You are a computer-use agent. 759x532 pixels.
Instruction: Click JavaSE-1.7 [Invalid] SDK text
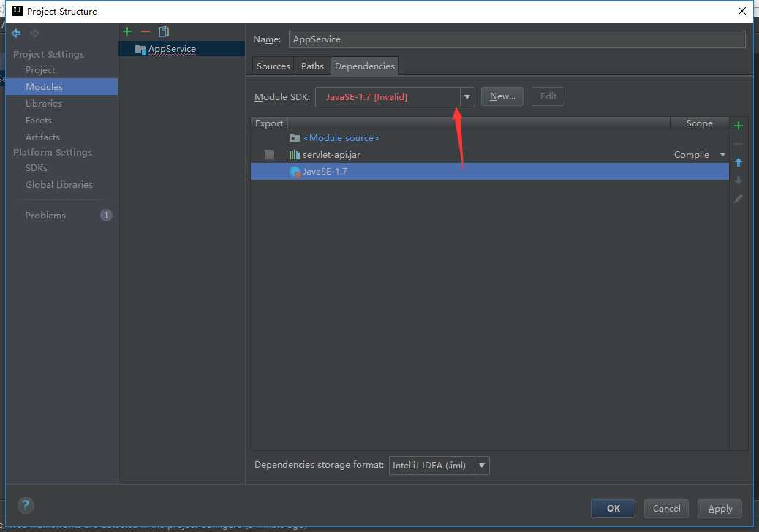(x=366, y=96)
